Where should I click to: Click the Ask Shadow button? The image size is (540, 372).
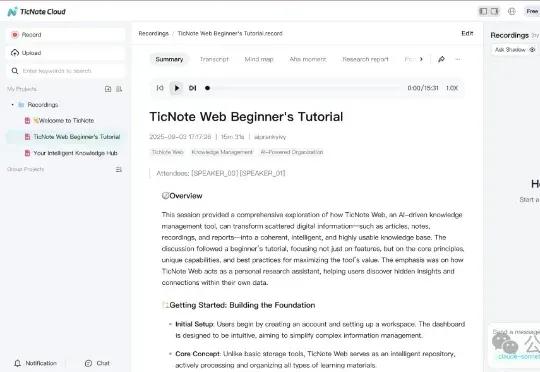pos(514,50)
